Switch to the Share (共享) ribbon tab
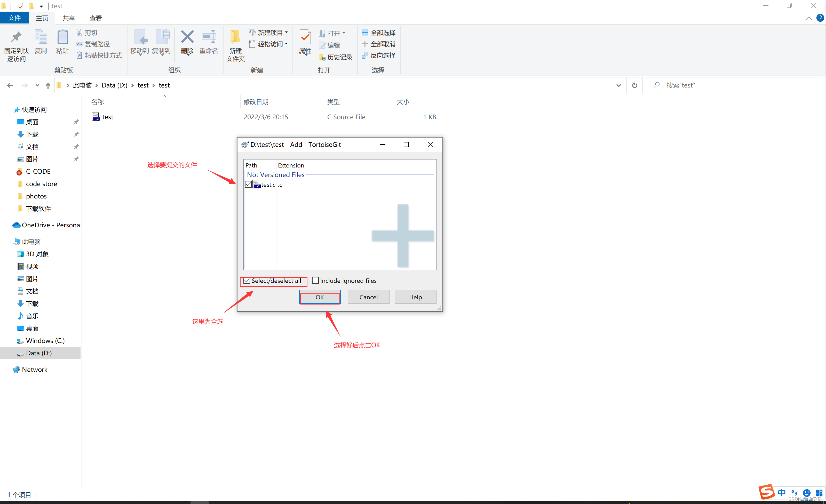 click(x=69, y=18)
